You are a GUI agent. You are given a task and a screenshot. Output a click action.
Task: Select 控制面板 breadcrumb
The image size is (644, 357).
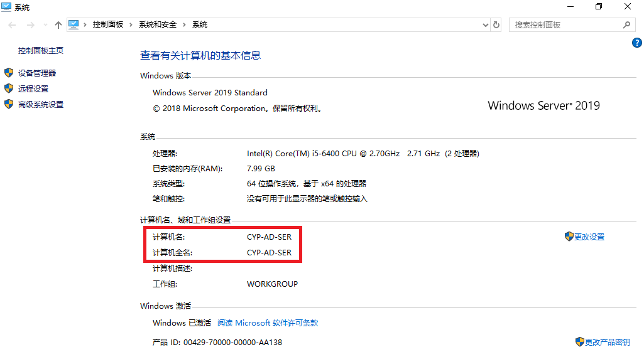tap(108, 24)
